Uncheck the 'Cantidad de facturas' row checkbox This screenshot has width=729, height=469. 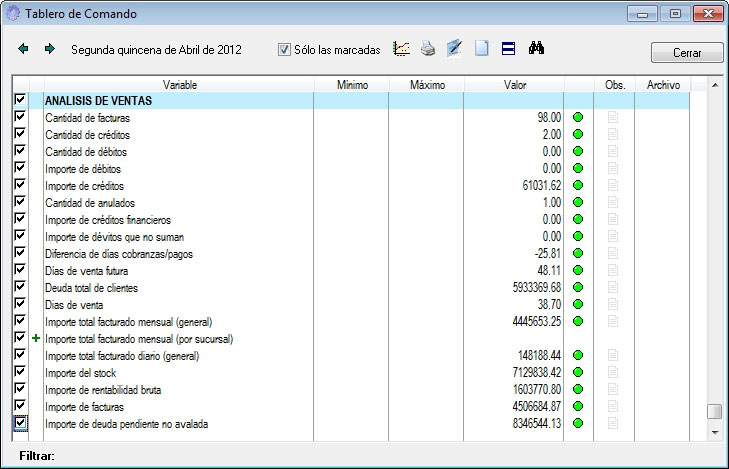[20, 117]
